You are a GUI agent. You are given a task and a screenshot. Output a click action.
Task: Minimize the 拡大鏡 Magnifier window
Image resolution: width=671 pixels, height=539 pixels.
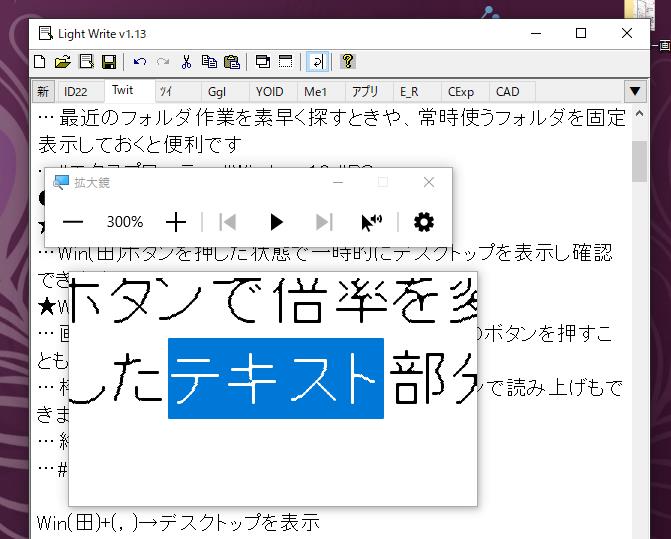click(x=338, y=183)
